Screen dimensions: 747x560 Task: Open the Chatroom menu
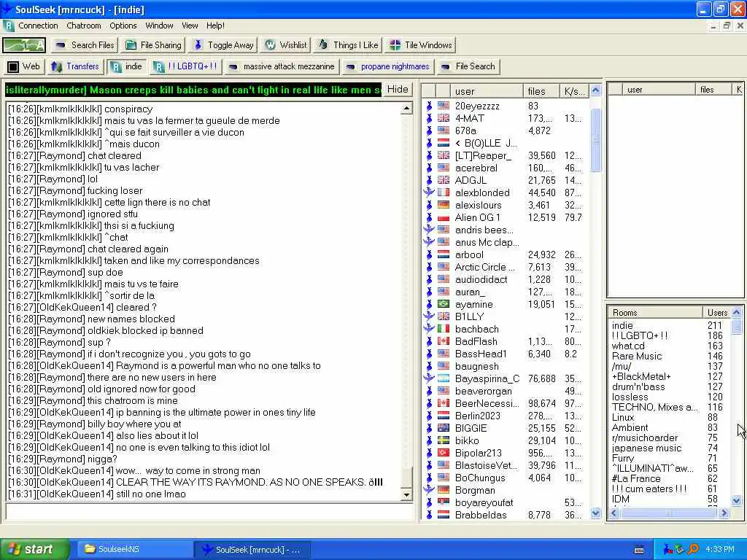tap(84, 26)
